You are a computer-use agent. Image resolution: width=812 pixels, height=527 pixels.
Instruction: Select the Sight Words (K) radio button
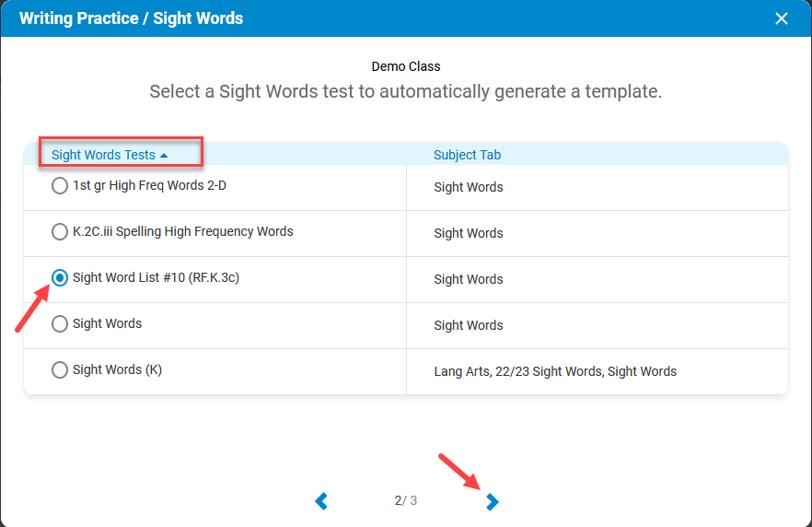tap(60, 370)
